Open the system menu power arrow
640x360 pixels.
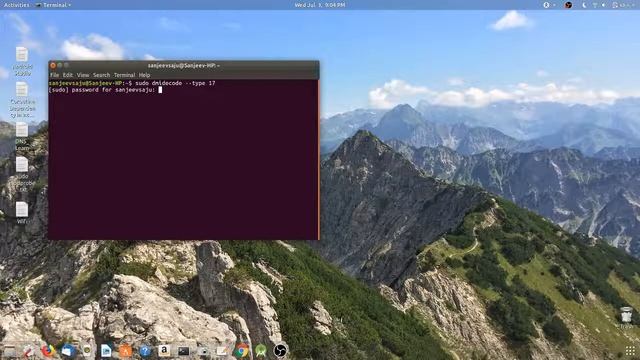633,5
